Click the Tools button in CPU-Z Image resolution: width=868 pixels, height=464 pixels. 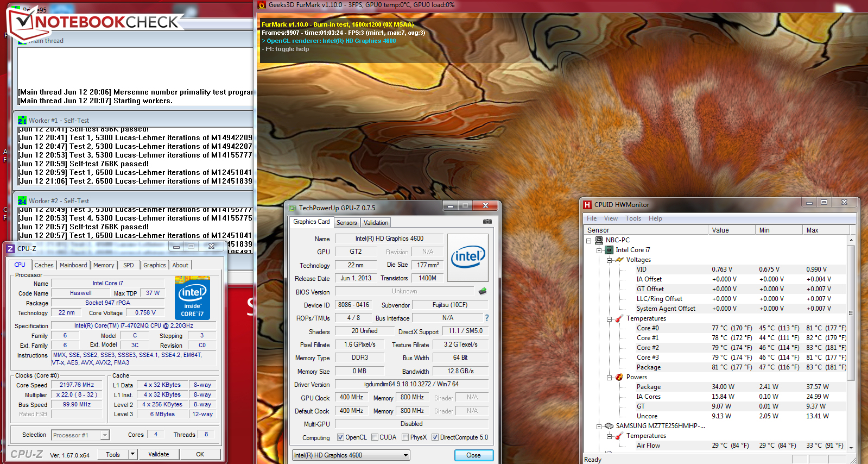click(x=113, y=454)
